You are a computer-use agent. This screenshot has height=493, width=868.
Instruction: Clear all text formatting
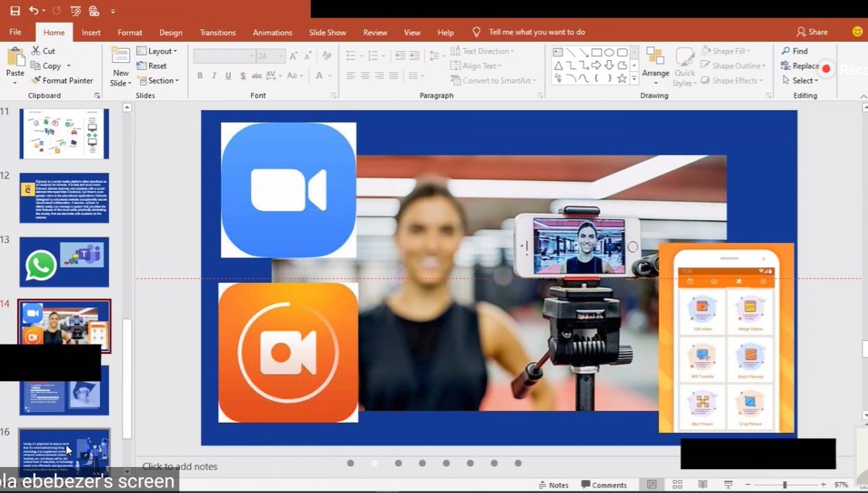327,56
